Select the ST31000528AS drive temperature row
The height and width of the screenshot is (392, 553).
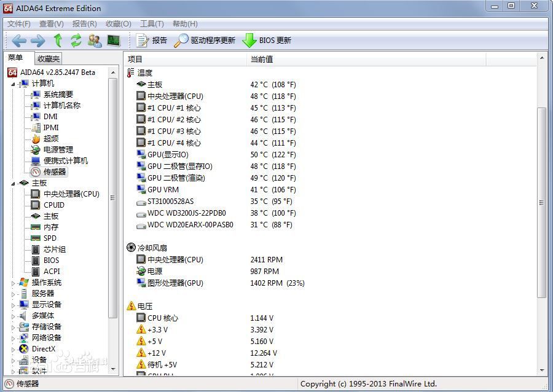point(214,202)
